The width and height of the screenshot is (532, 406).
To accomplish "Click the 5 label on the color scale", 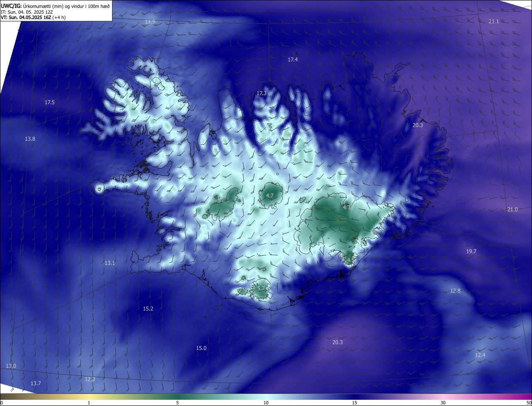I will coord(177,403).
